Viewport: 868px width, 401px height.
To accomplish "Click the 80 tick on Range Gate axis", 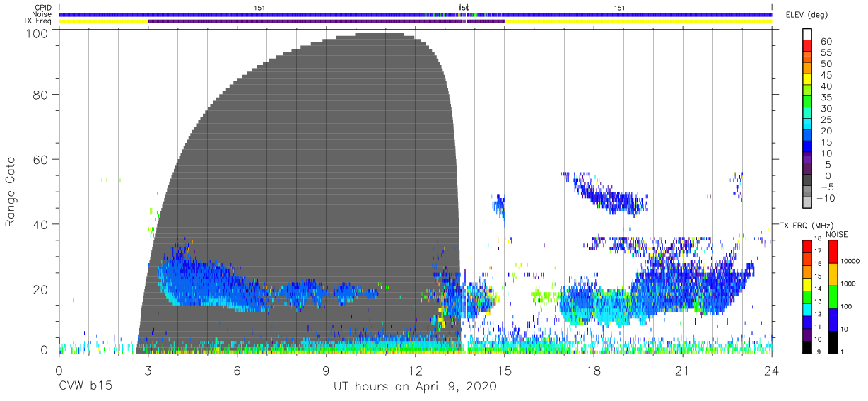I will click(x=41, y=94).
